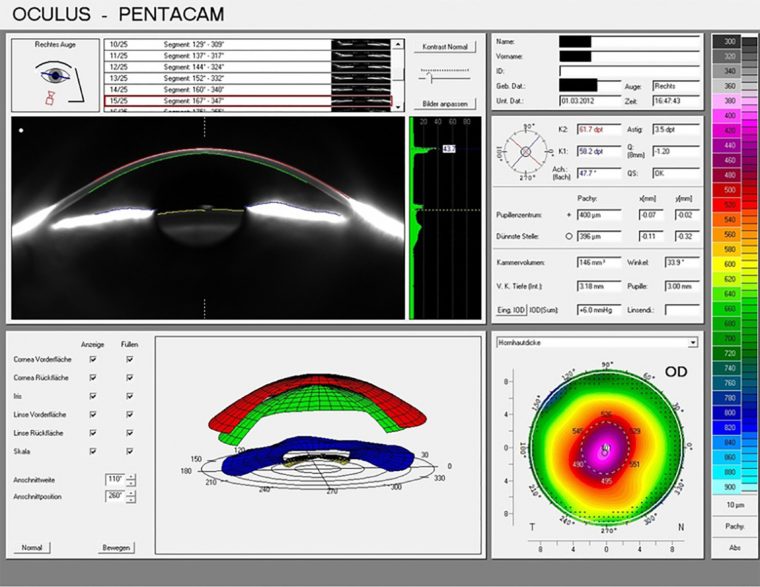Viewport: 760px width, 587px height.
Task: Select the thinnest point circle marker
Action: (x=569, y=236)
